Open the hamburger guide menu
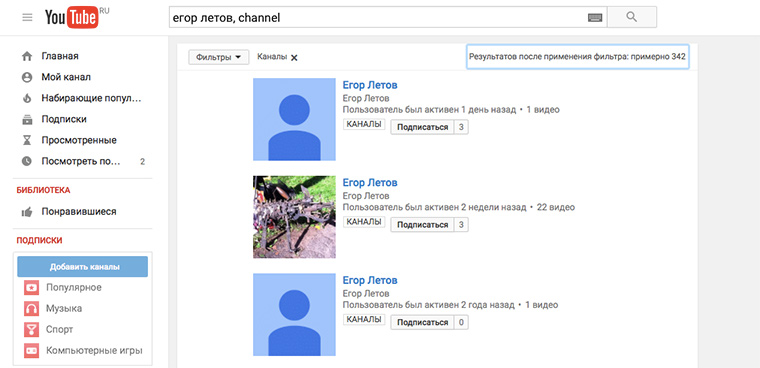 28,17
